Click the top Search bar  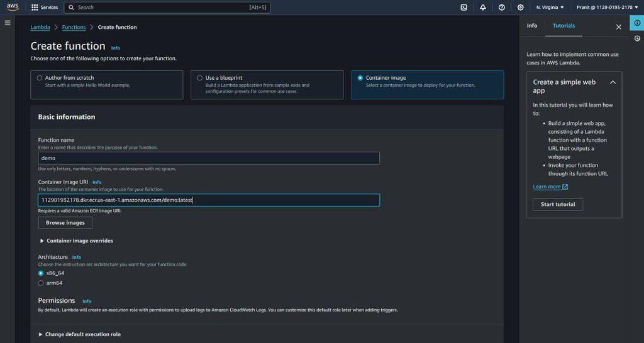[x=167, y=8]
